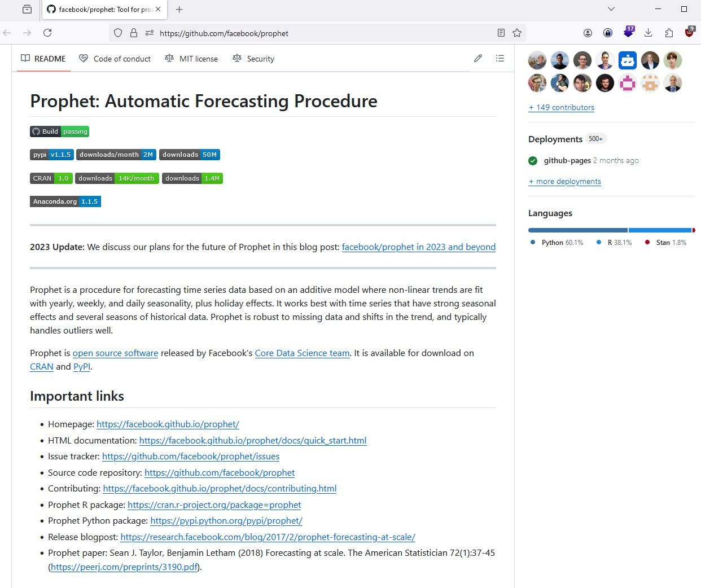Open the 'Core Data Science team' link
The image size is (701, 588).
point(302,353)
